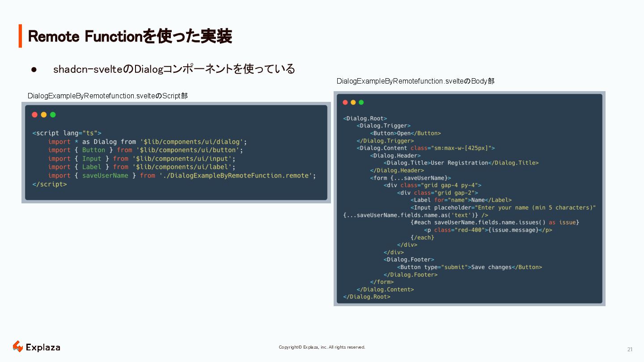Click the slide page number 21
The image size is (644, 362).
click(x=630, y=349)
